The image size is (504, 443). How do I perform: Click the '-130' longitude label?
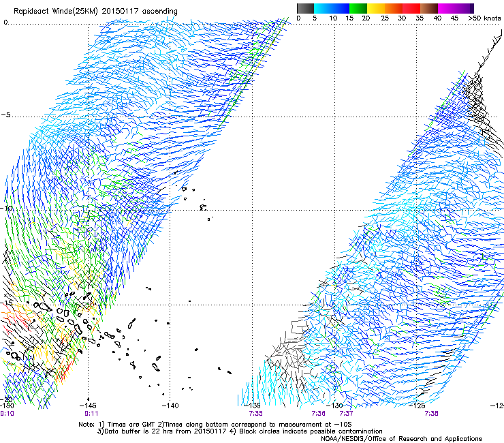click(x=334, y=406)
